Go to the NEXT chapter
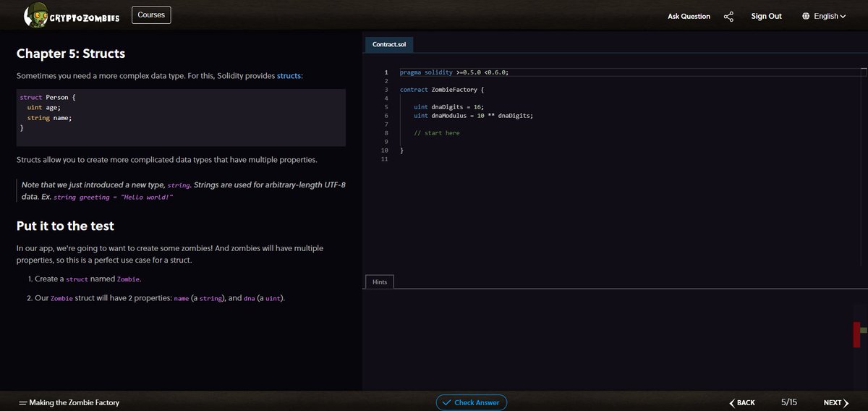Viewport: 868px width, 411px height. pos(835,402)
